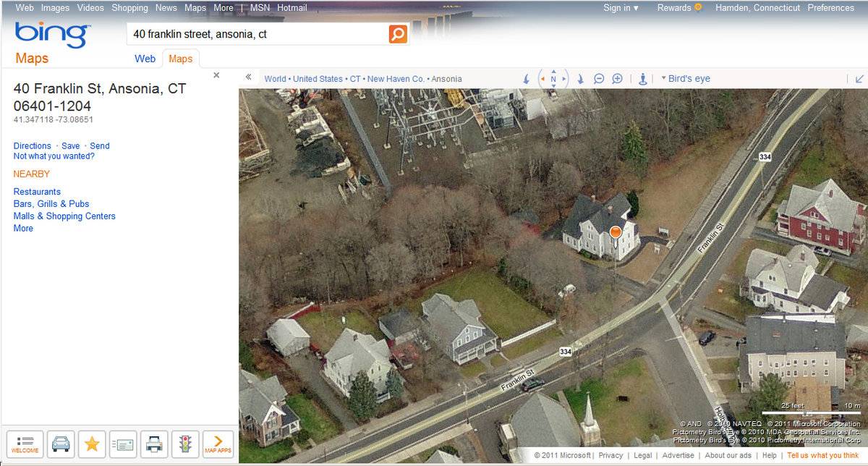This screenshot has height=466, width=868.
Task: Open the Map Apps panel
Action: (216, 444)
